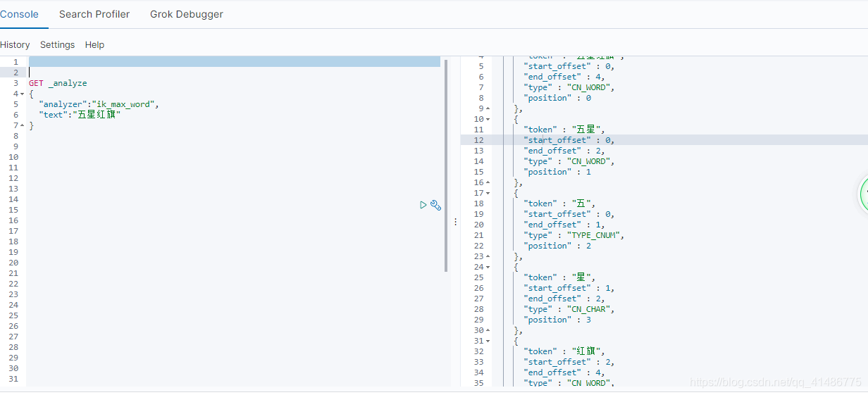Screen dimensions: 868x395
Task: Click "type" : "CN_WORD" on line 14
Action: 569,161
